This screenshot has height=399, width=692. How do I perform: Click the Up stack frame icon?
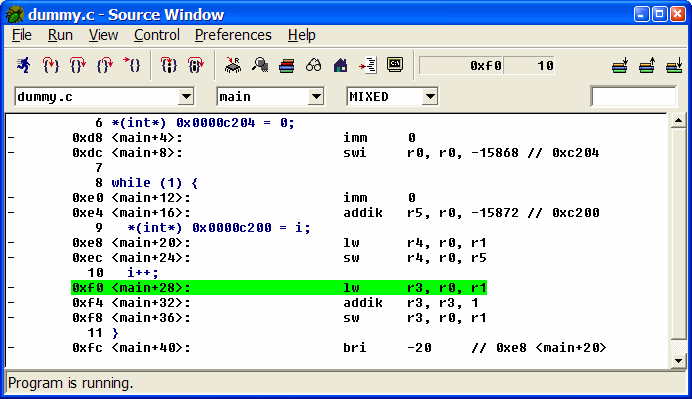647,66
